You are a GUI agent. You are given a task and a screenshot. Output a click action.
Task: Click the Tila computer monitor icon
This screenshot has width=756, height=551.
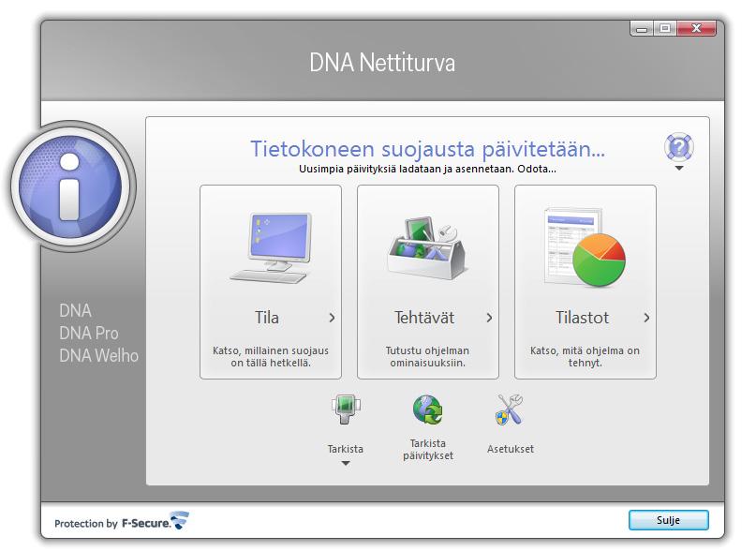click(x=271, y=247)
